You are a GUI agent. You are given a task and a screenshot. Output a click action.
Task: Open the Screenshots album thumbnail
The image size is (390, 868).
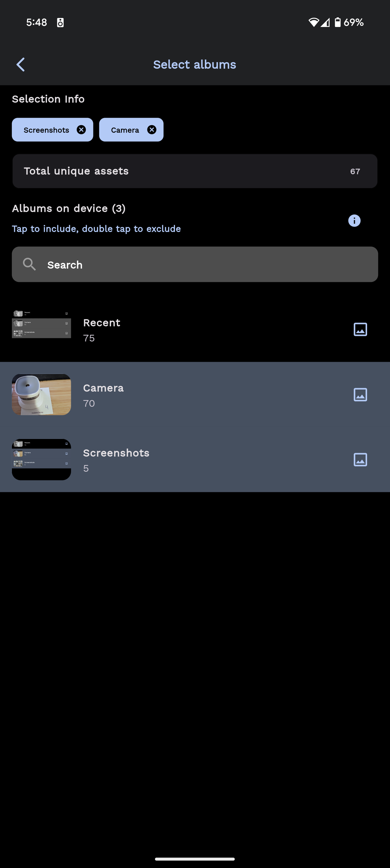coord(41,460)
